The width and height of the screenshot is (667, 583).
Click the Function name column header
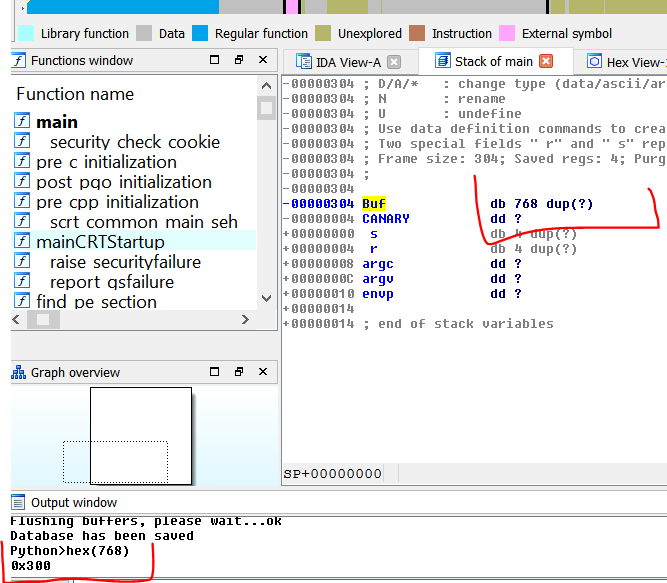[75, 94]
